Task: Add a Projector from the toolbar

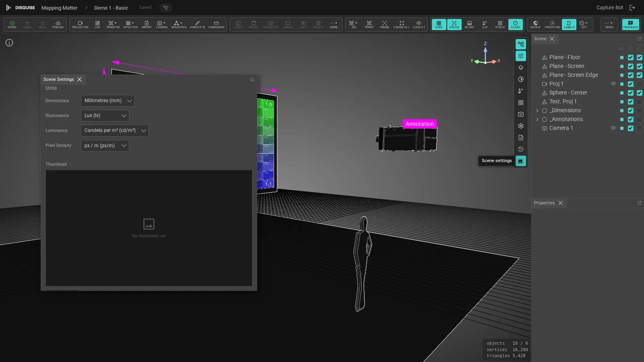Action: (x=80, y=25)
